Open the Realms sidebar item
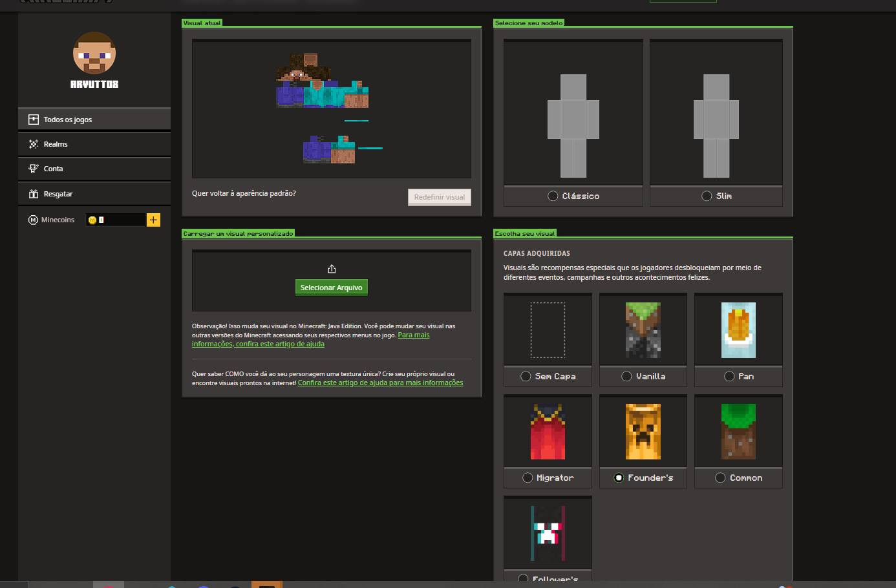Screen dimensions: 896x588 [x=94, y=144]
